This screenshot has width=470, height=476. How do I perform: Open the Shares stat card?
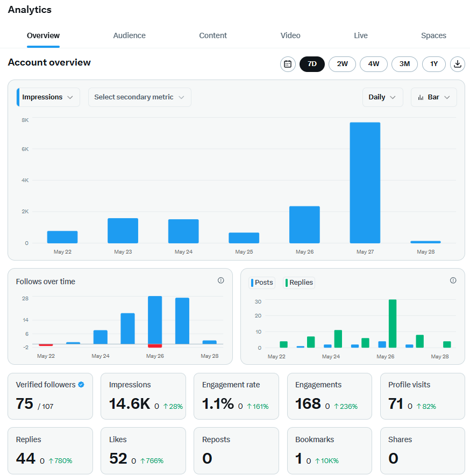(423, 451)
